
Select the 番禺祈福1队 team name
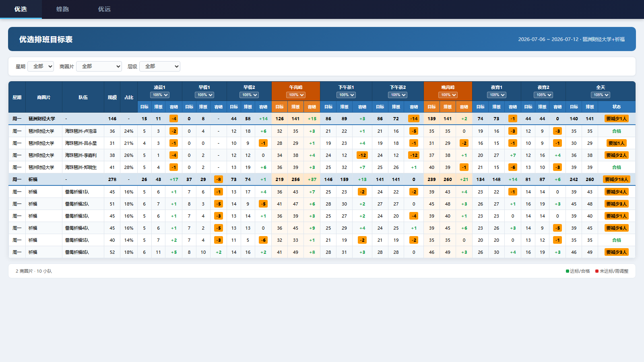77,192
